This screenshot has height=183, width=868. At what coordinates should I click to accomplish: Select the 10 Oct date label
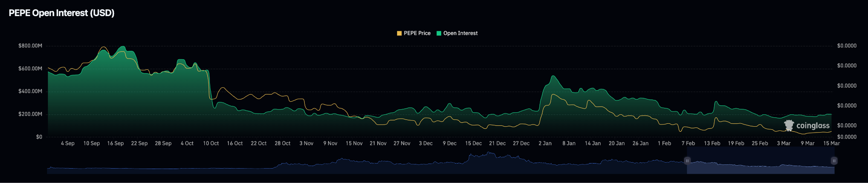(211, 143)
